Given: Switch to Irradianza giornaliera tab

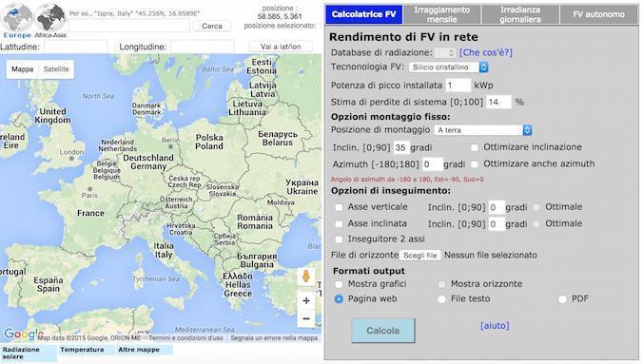Looking at the screenshot, I should tap(520, 14).
